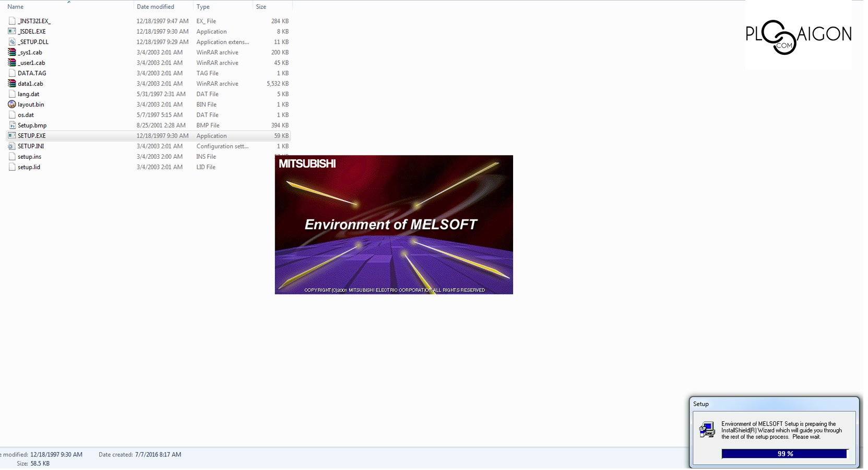Click the Setup.bmp image file icon
This screenshot has width=868, height=470.
12,125
